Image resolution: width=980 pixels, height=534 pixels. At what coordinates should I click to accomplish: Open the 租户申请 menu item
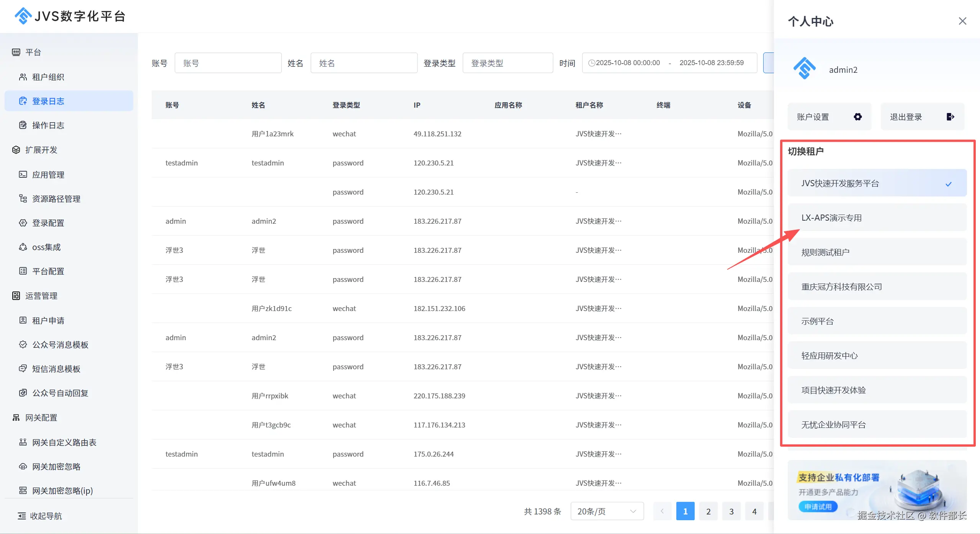pyautogui.click(x=48, y=320)
